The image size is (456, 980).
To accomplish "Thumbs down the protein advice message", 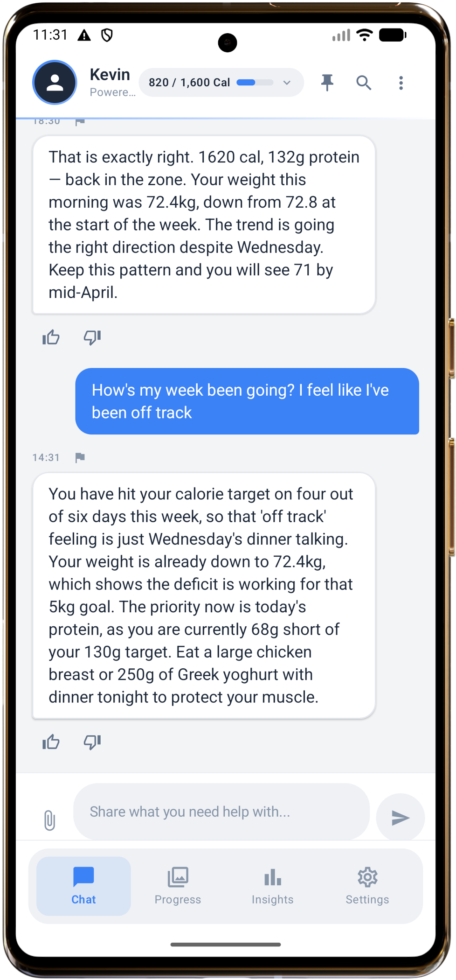I will tap(91, 742).
